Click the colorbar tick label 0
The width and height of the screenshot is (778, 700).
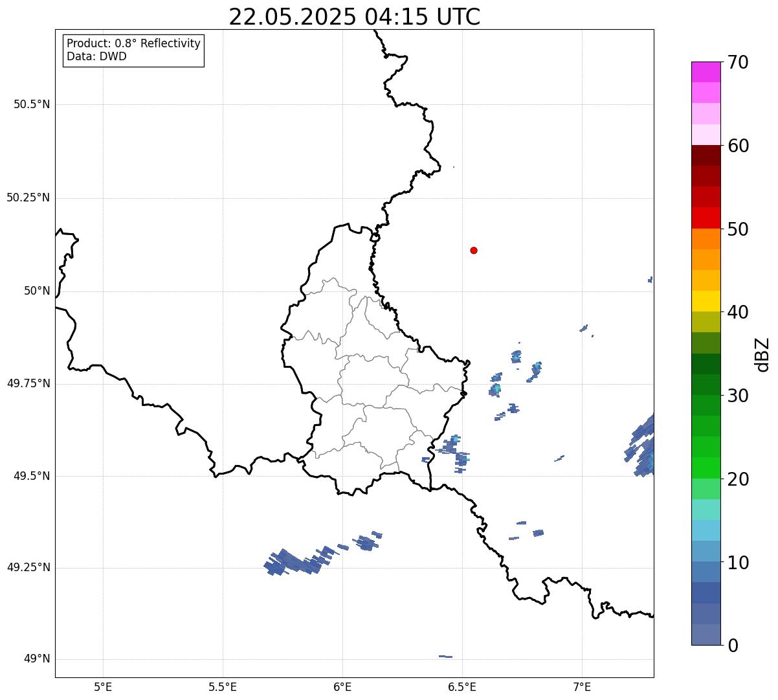coord(733,646)
